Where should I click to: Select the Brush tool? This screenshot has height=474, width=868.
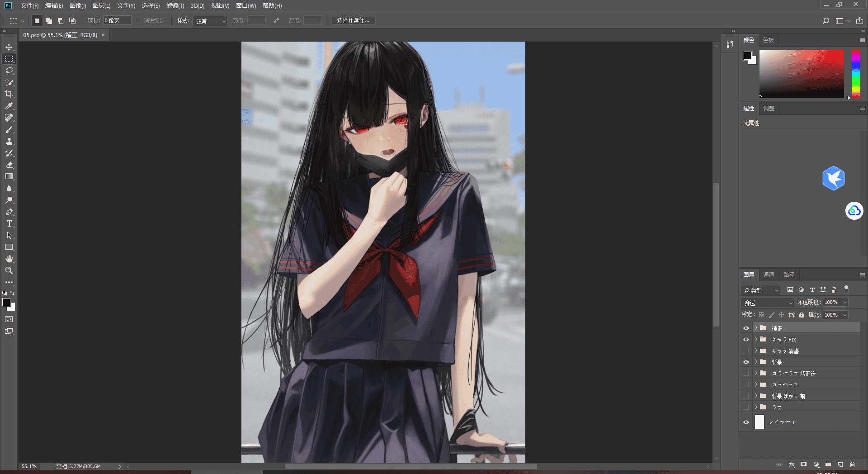click(x=9, y=129)
